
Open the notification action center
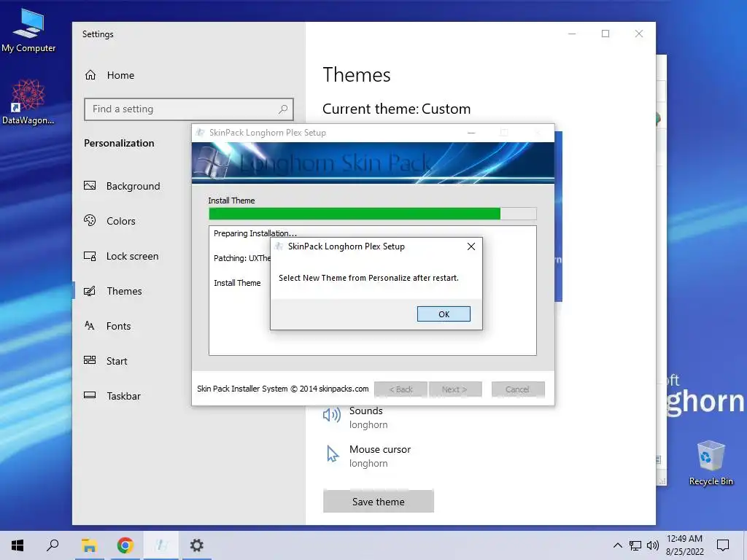click(723, 545)
